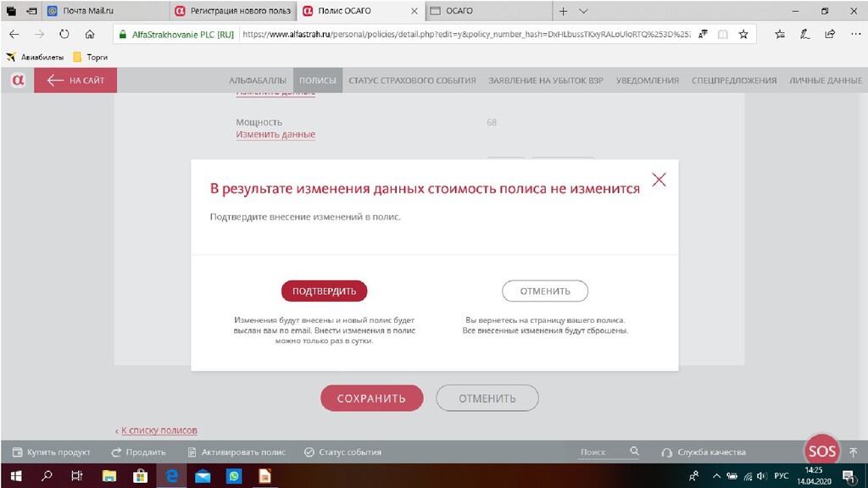This screenshot has width=868, height=488.
Task: Switch to the ОСАГО browser tab
Action: click(x=489, y=10)
